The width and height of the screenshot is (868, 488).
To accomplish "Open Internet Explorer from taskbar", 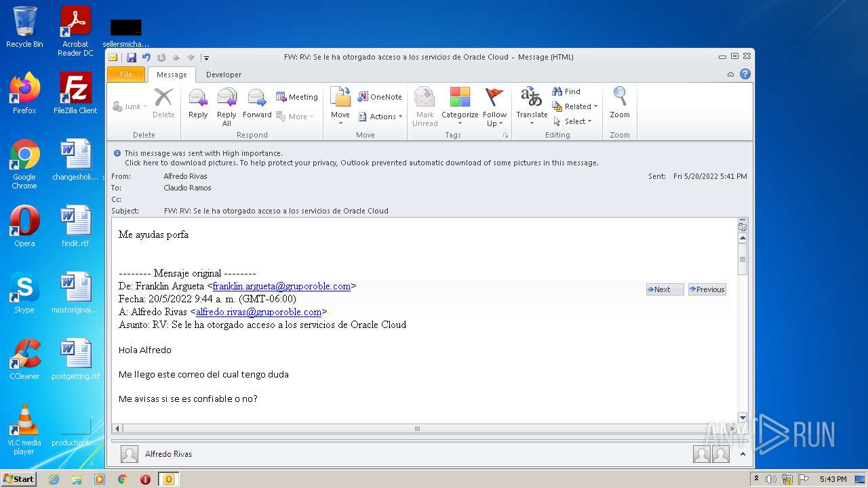I will pyautogui.click(x=54, y=479).
